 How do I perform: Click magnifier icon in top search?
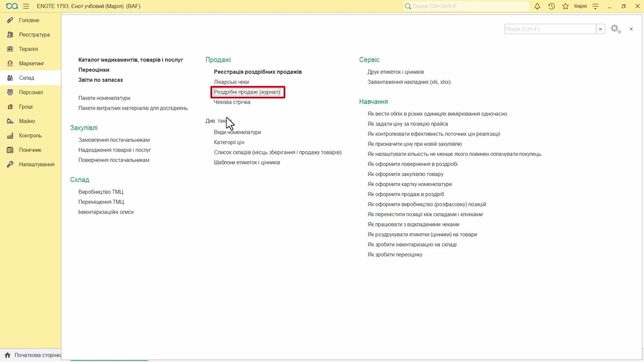tap(408, 6)
